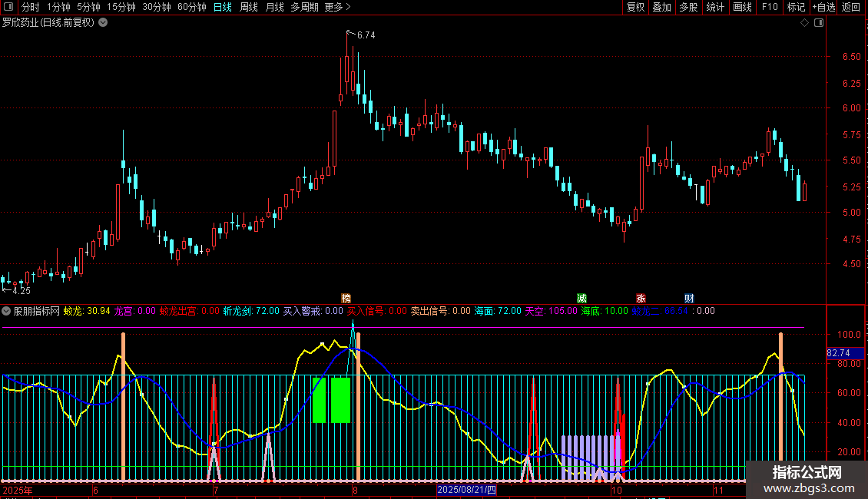Screen dimensions: 868x499
Task: Click the 6.74 high price flag
Action: tap(361, 35)
